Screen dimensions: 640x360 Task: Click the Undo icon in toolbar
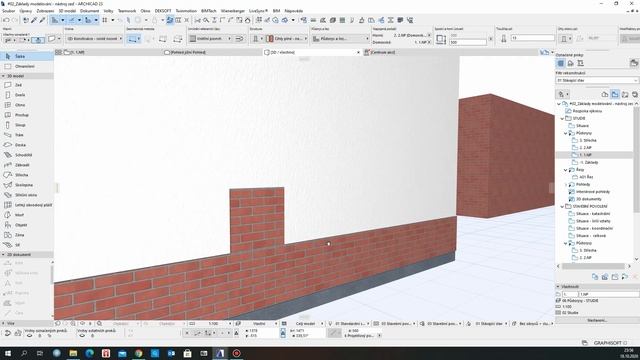pos(6,20)
